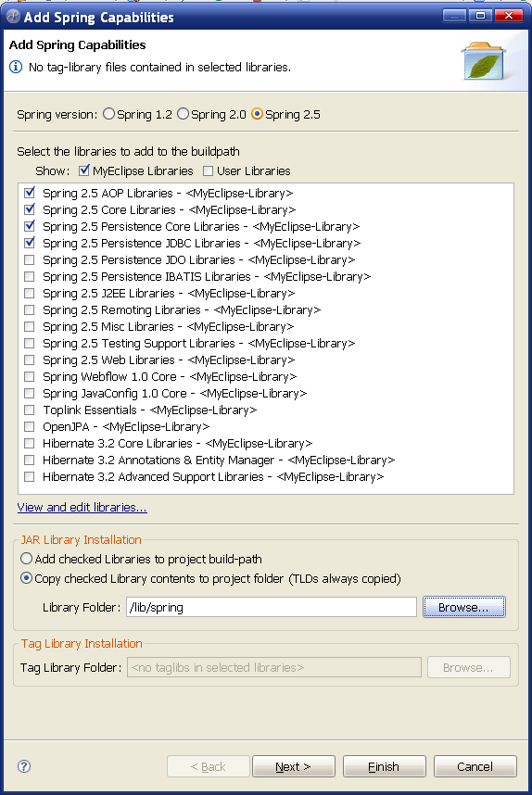Check Spring 2.5 Misc Libraries
The height and width of the screenshot is (795, 532).
[30, 326]
